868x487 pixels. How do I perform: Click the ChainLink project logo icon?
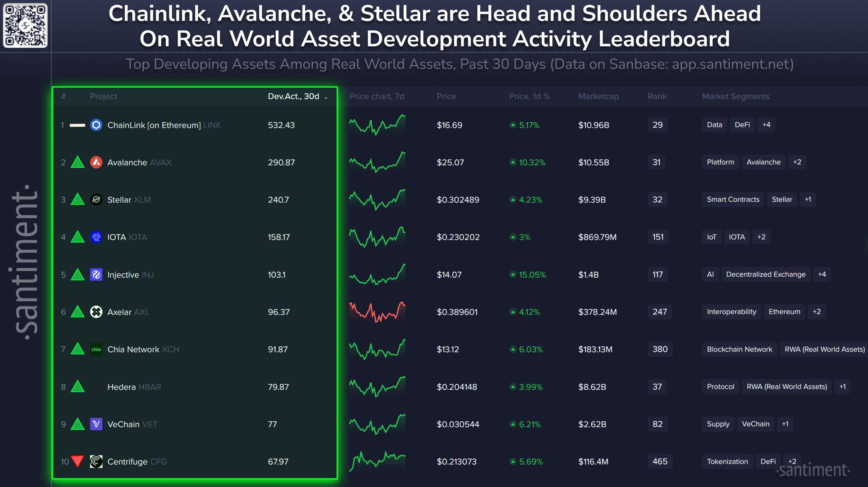[x=96, y=125]
